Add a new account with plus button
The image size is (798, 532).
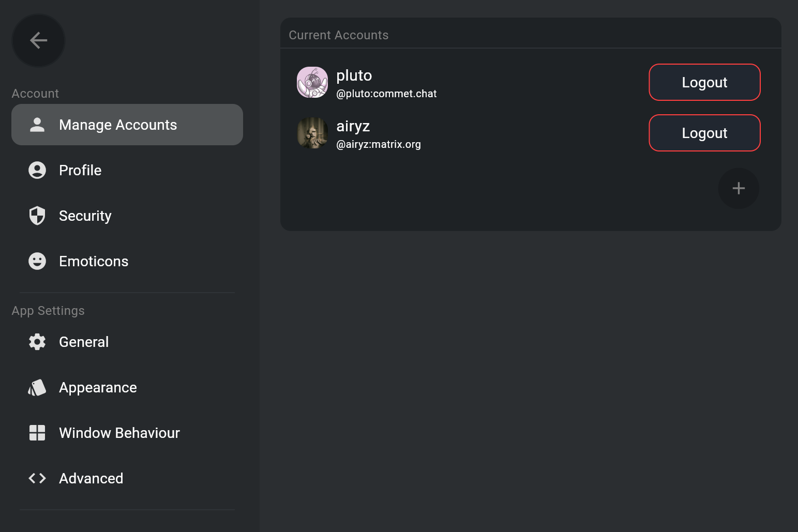click(739, 188)
